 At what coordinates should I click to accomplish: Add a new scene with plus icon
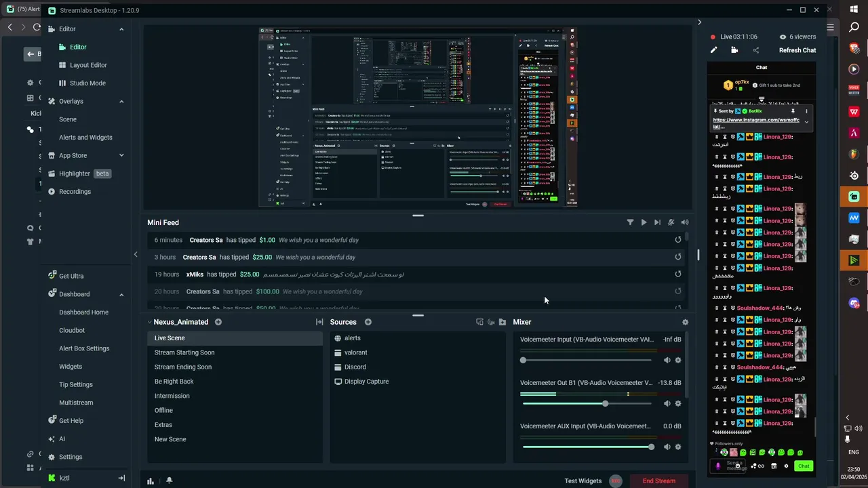click(218, 322)
